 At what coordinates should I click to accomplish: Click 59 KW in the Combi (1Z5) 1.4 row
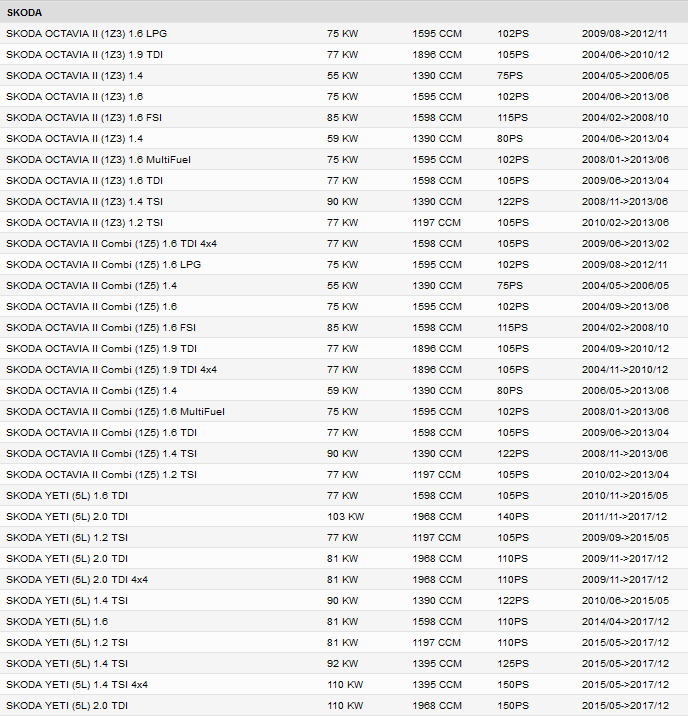342,391
